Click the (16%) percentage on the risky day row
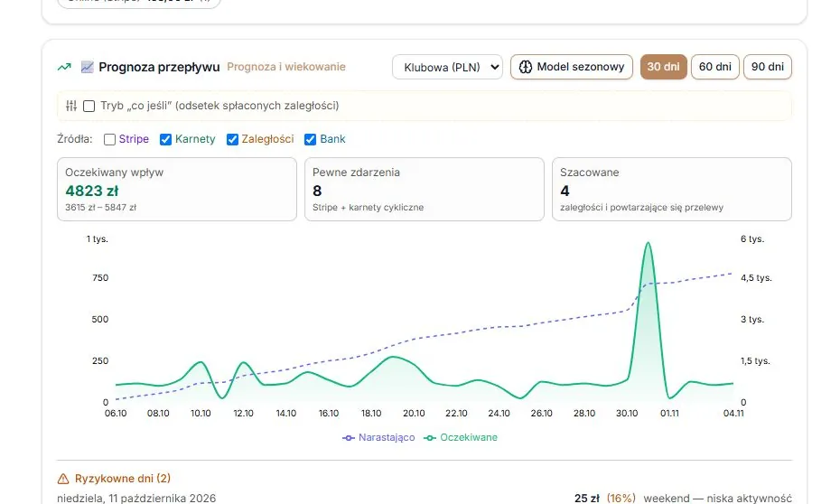Image resolution: width=840 pixels, height=504 pixels. [621, 498]
